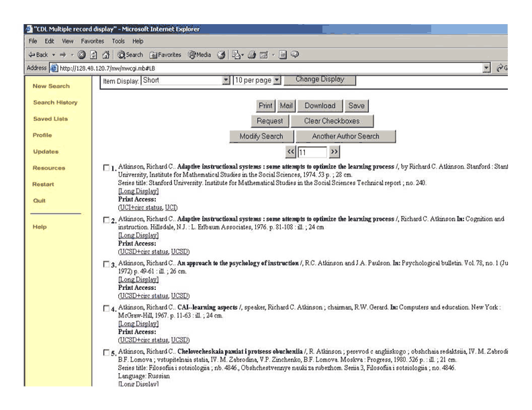Click the Clear Checkboxes button
Screen dimensions: 532x410
coord(332,121)
